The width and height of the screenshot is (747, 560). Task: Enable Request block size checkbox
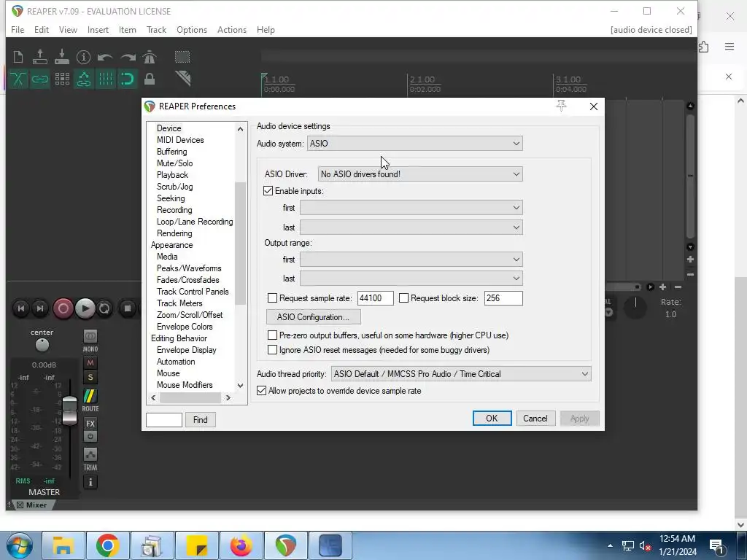[x=403, y=298]
